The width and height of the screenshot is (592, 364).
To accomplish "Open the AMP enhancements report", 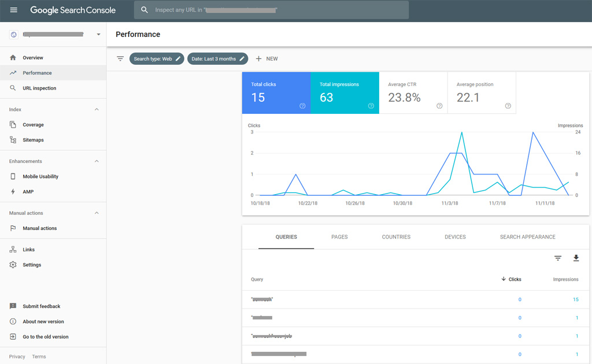I will click(x=28, y=191).
